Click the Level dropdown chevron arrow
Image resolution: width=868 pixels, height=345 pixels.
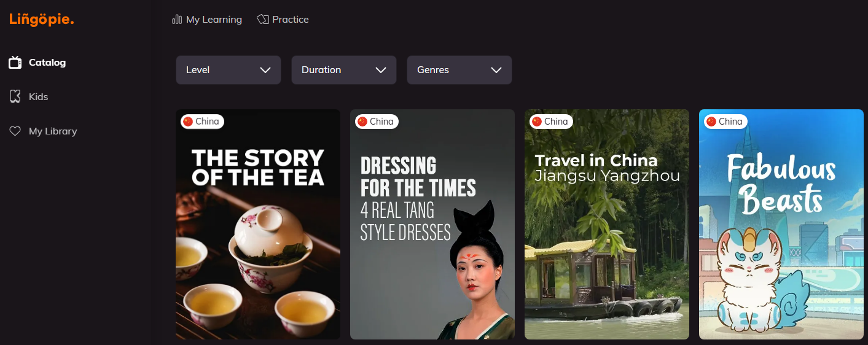[265, 70]
